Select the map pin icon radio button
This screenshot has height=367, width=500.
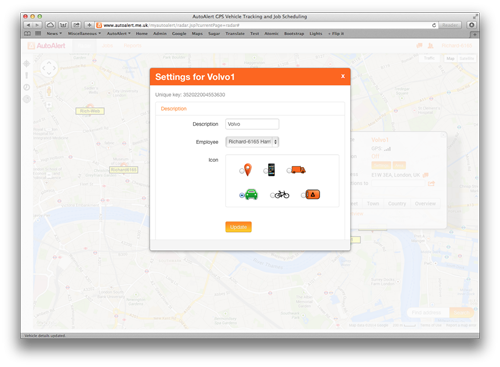[241, 171]
